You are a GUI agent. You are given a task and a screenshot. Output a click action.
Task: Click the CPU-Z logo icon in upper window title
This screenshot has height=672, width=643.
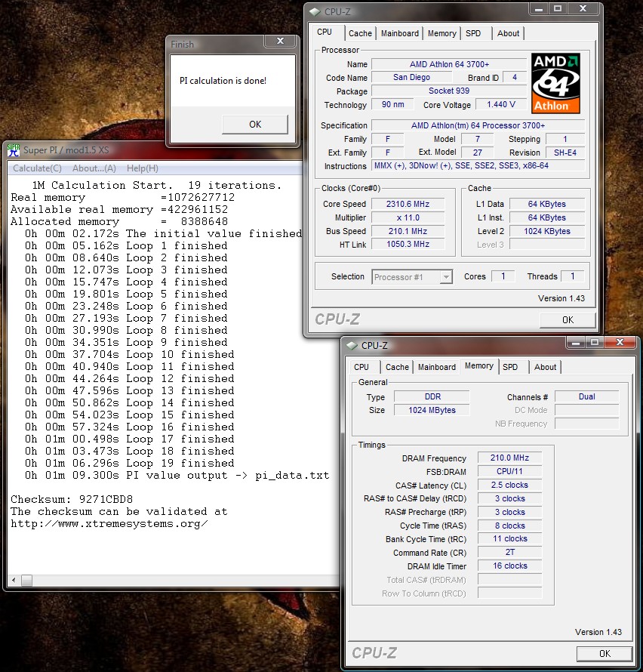pos(315,12)
